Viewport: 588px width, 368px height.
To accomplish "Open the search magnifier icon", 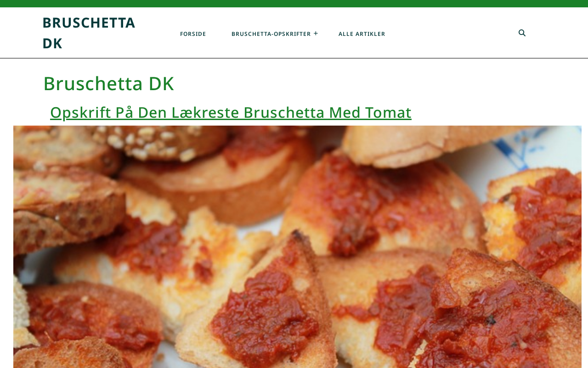I will (522, 33).
